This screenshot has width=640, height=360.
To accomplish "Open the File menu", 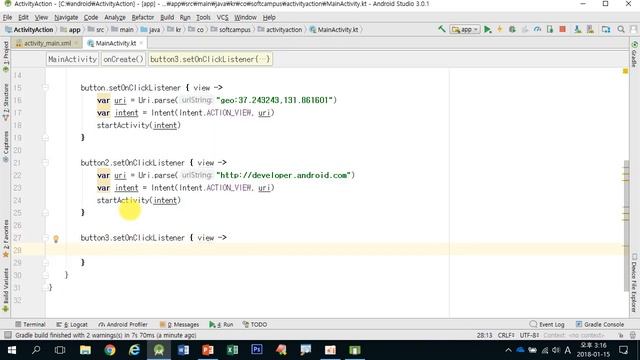I will tap(7, 17).
